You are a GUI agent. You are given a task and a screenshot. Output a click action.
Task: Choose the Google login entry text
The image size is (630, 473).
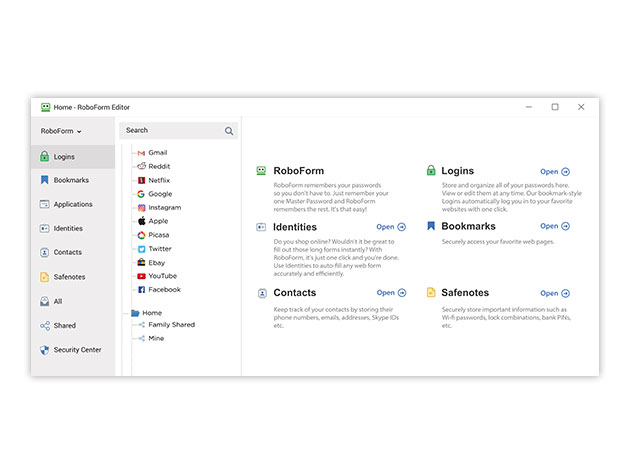[x=160, y=194]
